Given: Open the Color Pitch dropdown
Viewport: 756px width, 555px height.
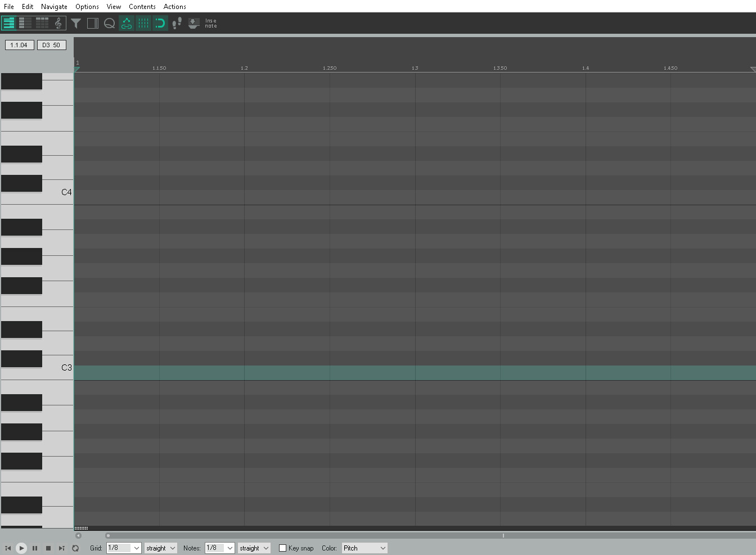Looking at the screenshot, I should (x=364, y=548).
